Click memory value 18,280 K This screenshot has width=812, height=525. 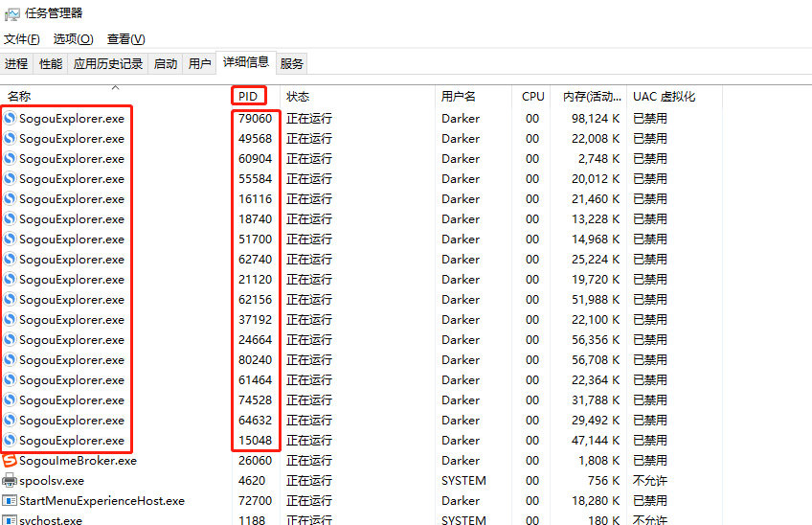(x=596, y=501)
